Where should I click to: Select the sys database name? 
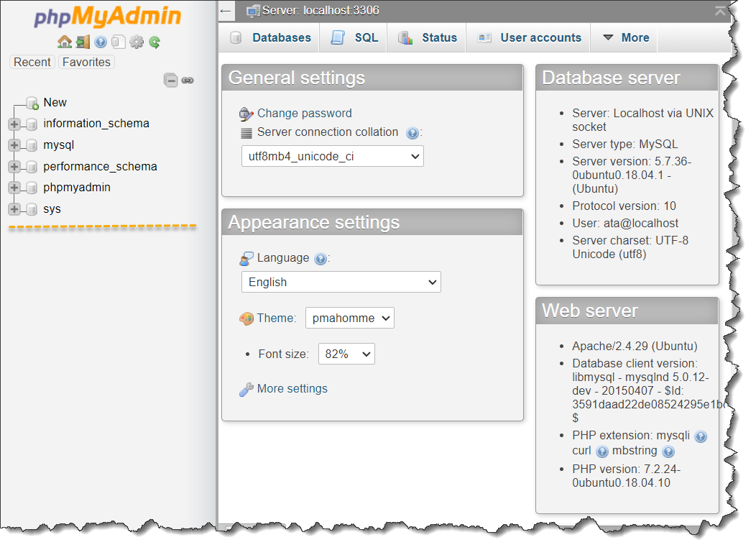(52, 209)
